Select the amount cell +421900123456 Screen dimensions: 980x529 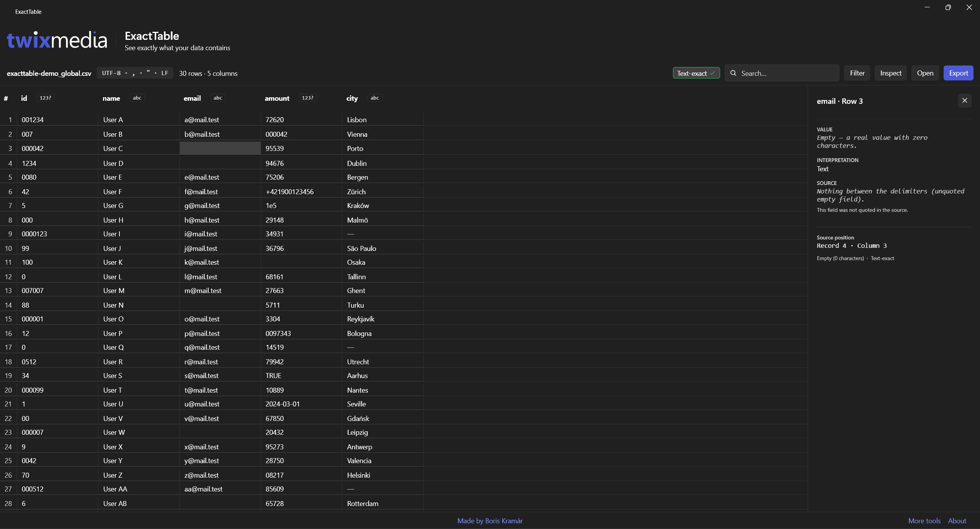[x=301, y=192]
